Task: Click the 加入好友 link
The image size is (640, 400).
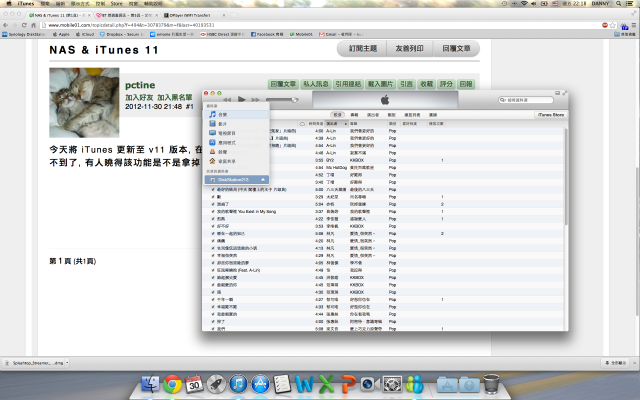Action: 139,97
